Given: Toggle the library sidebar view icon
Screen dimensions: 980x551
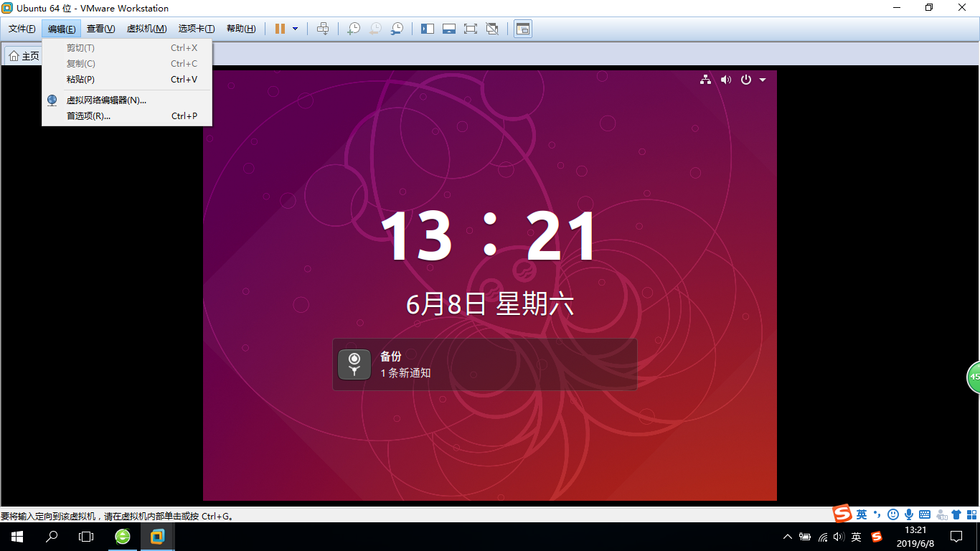Looking at the screenshot, I should point(428,29).
